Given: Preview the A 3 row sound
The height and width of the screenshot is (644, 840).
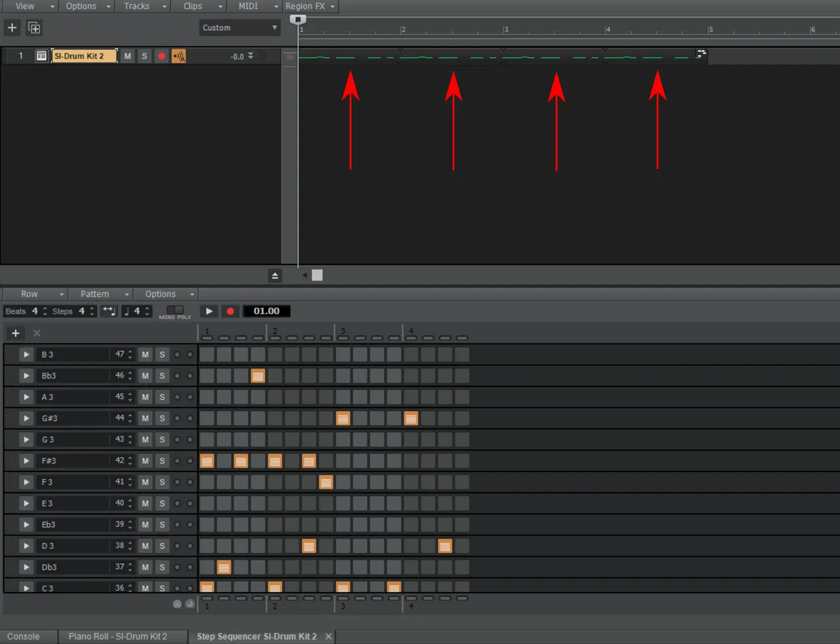Looking at the screenshot, I should coord(26,397).
